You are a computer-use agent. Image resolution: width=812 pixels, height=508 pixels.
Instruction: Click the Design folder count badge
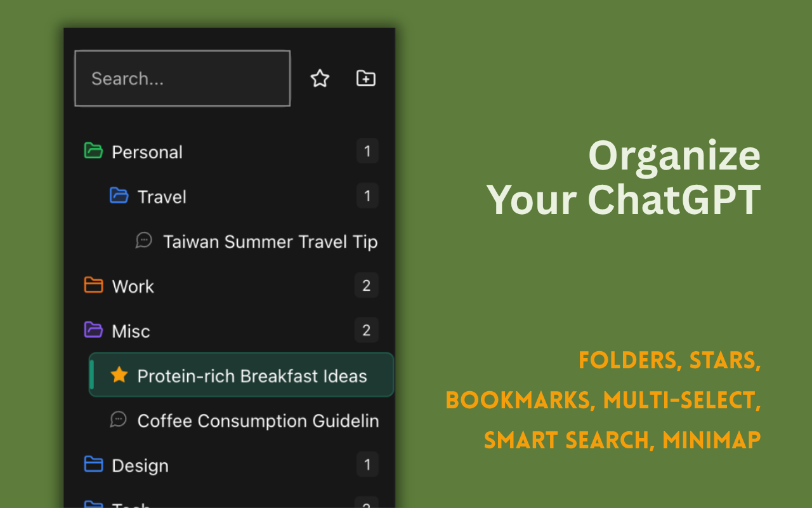[x=367, y=464]
